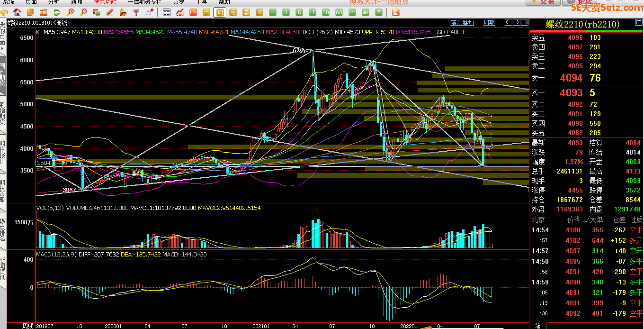Open the 特色功能 menu
The height and width of the screenshot is (329, 644).
(x=104, y=2)
